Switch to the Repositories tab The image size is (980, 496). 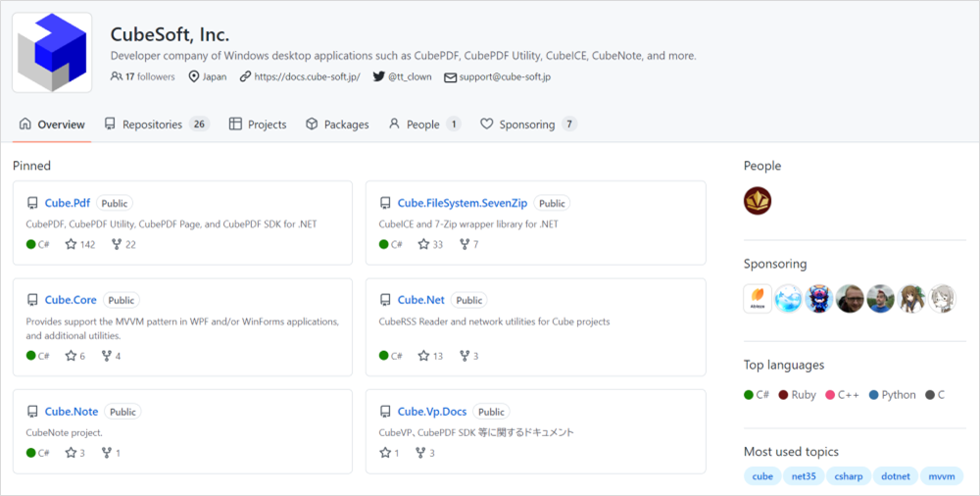pyautogui.click(x=156, y=124)
